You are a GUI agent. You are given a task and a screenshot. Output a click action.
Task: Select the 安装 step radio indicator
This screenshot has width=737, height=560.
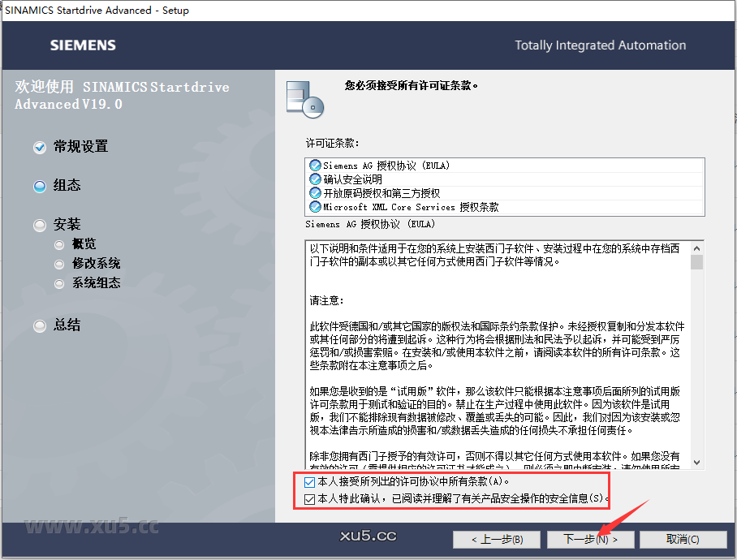(x=39, y=224)
